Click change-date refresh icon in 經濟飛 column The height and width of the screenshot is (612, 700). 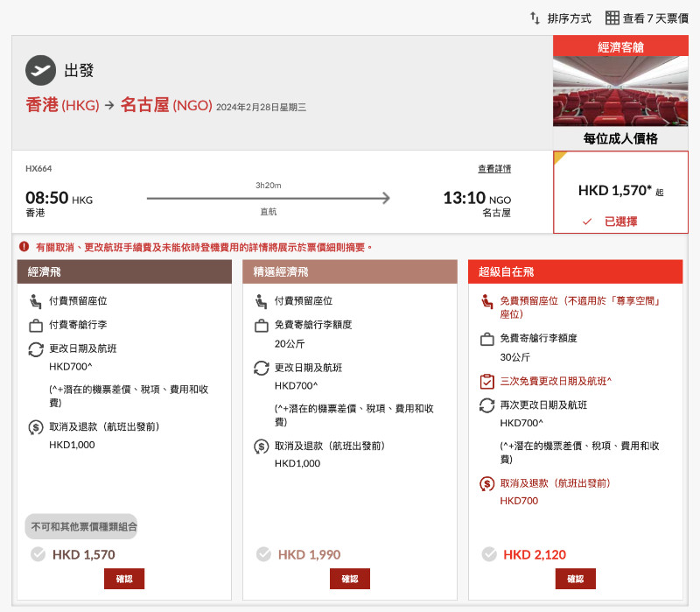pyautogui.click(x=36, y=349)
